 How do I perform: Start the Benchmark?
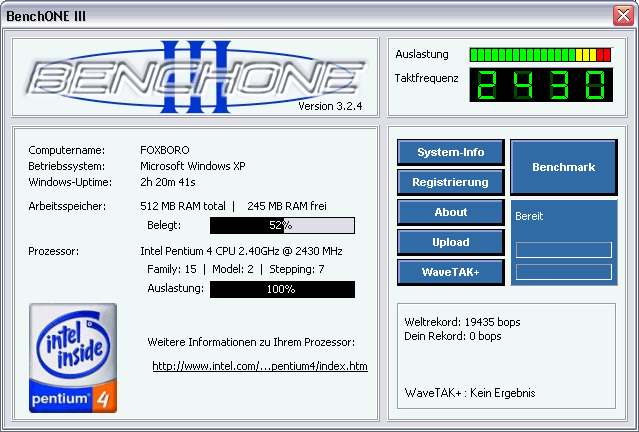click(x=564, y=167)
